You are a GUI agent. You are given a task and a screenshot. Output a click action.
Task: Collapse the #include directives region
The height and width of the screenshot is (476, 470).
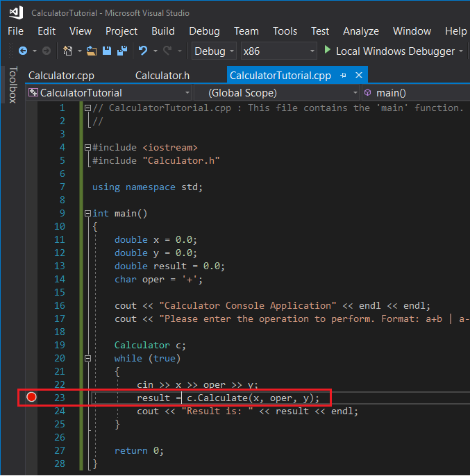87,147
